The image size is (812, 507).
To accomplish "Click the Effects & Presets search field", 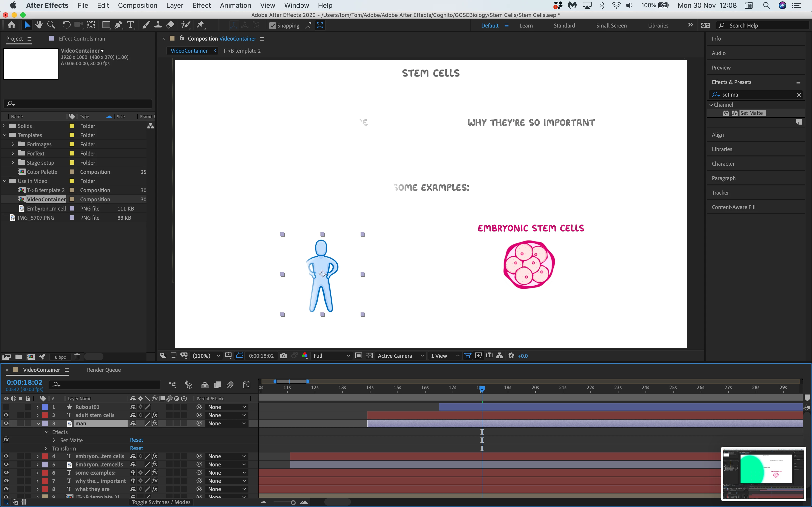I will (758, 95).
